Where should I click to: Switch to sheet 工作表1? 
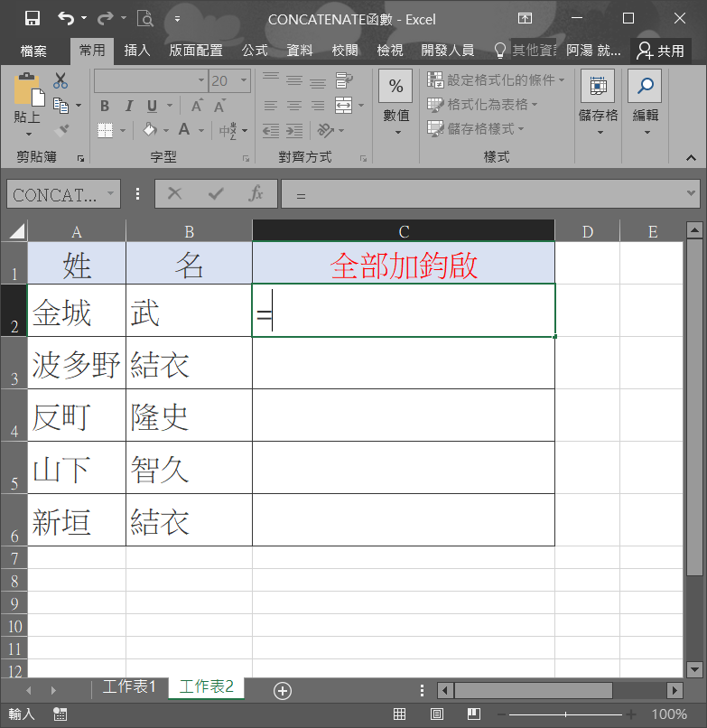(x=129, y=686)
